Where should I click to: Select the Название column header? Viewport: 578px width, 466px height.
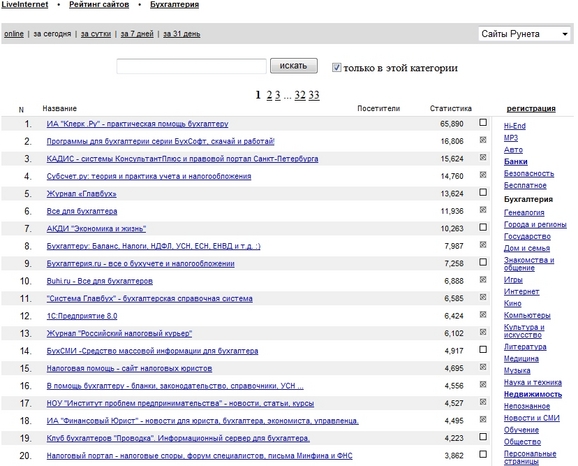click(x=60, y=108)
